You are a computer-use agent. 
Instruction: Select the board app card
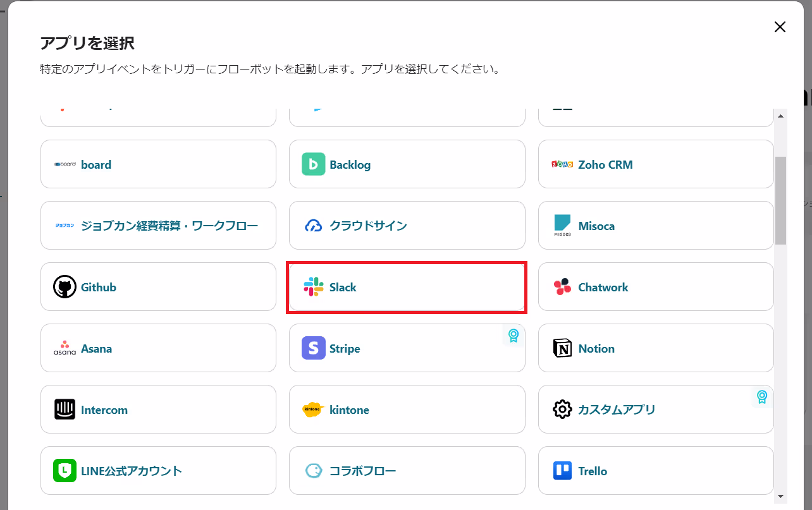[x=158, y=164]
